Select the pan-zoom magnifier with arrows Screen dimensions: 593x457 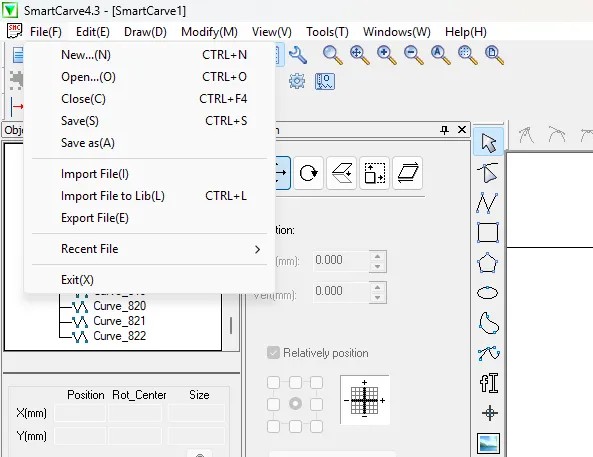(x=359, y=55)
